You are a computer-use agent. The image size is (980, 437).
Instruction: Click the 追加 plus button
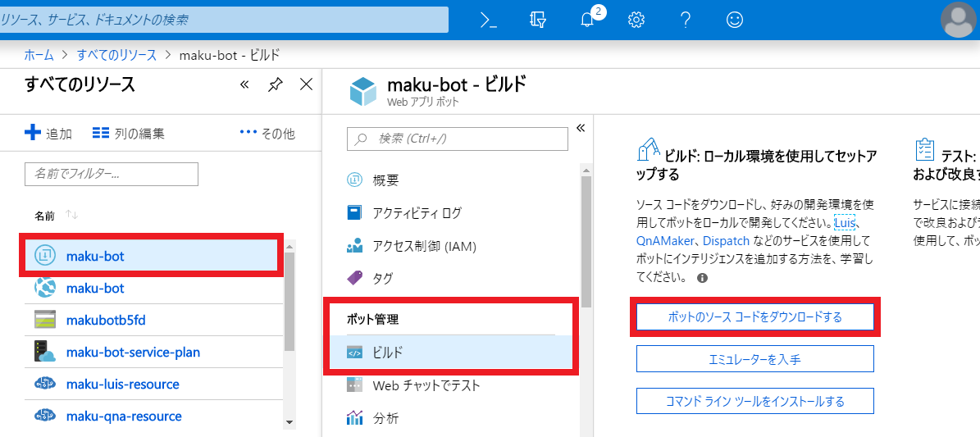pyautogui.click(x=48, y=133)
